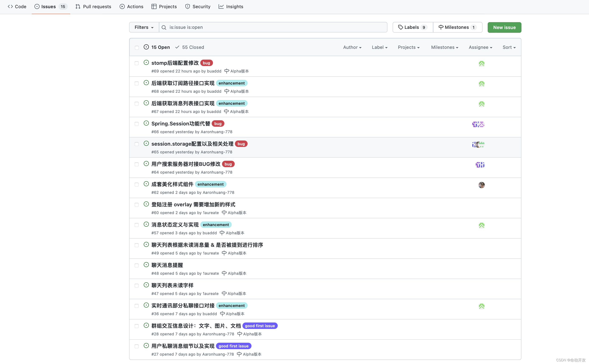The image size is (589, 364).
Task: Click the tag icon in the Labels button
Action: tap(400, 27)
